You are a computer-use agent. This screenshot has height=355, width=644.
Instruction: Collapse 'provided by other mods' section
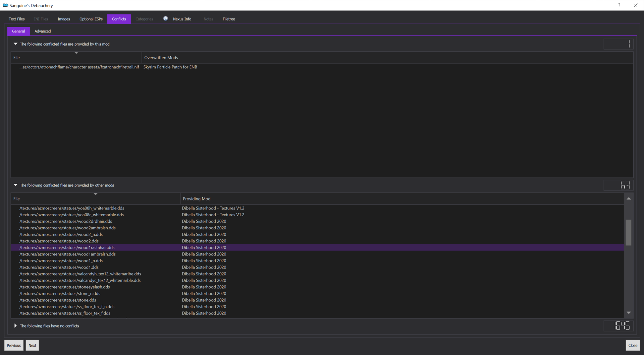pyautogui.click(x=15, y=185)
